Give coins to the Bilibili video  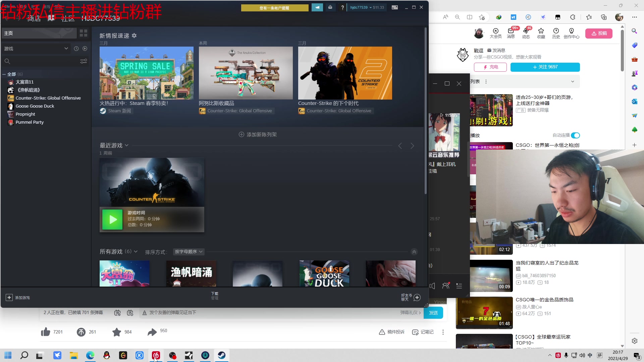(81, 332)
